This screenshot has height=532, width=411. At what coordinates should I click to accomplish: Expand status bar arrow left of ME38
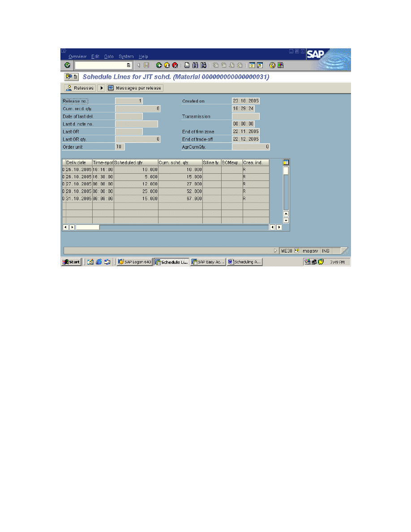(275, 251)
